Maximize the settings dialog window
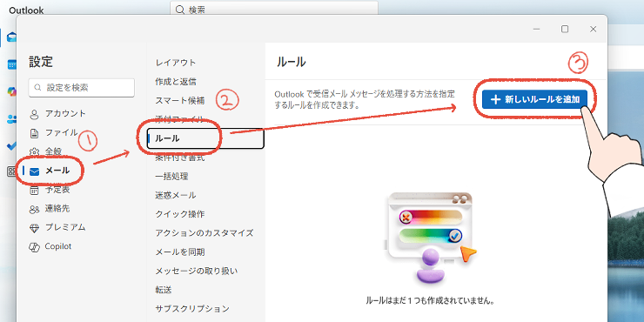644x322 pixels. click(565, 30)
